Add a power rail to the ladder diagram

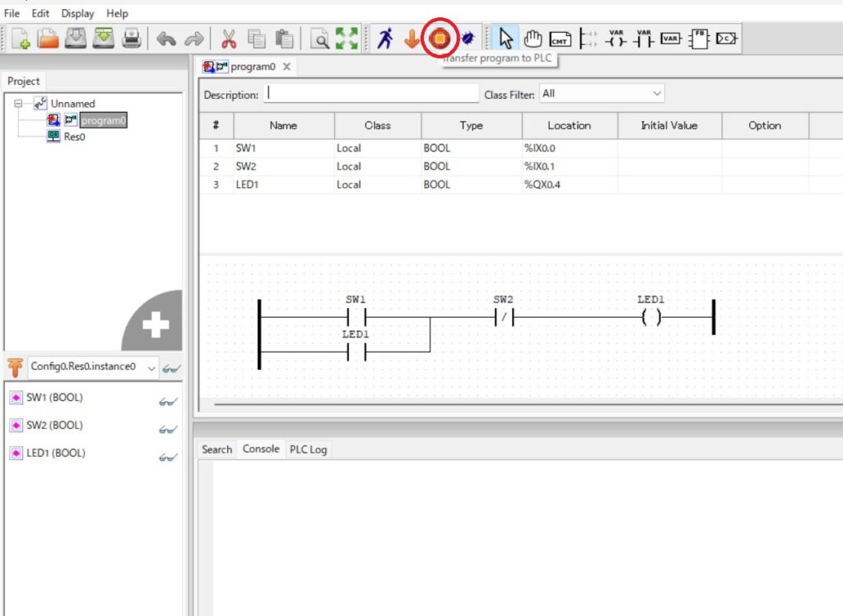[x=589, y=38]
